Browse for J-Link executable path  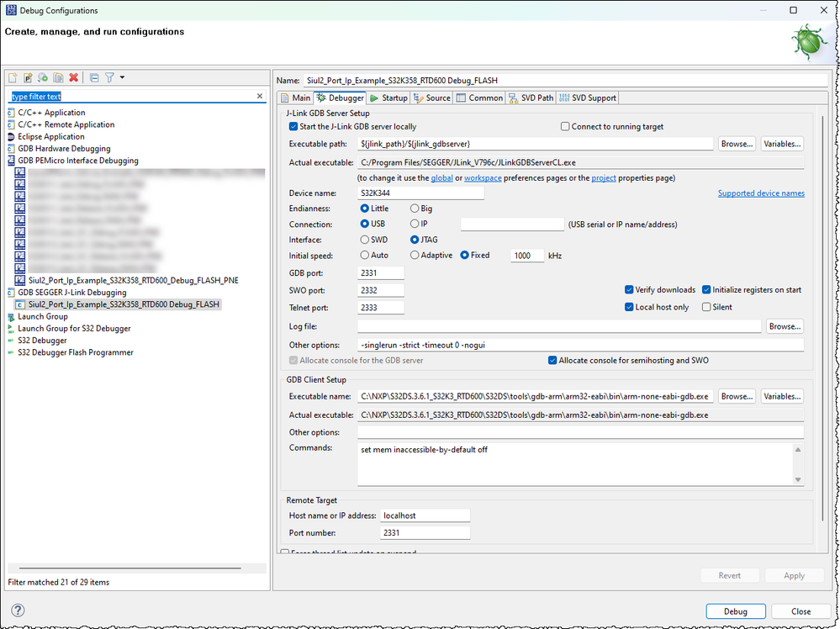(x=737, y=144)
